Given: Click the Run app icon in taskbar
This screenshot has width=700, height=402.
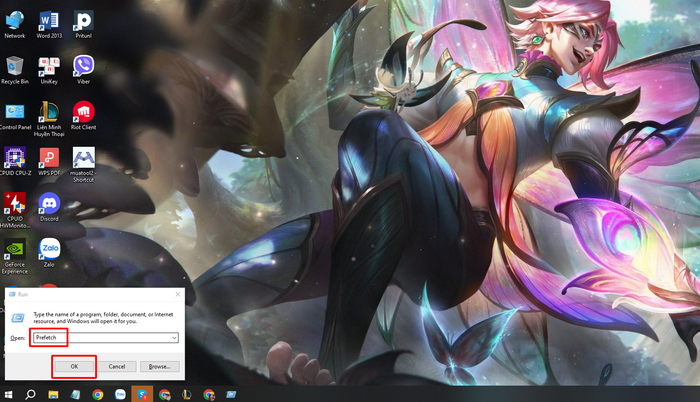Looking at the screenshot, I should coord(231,394).
